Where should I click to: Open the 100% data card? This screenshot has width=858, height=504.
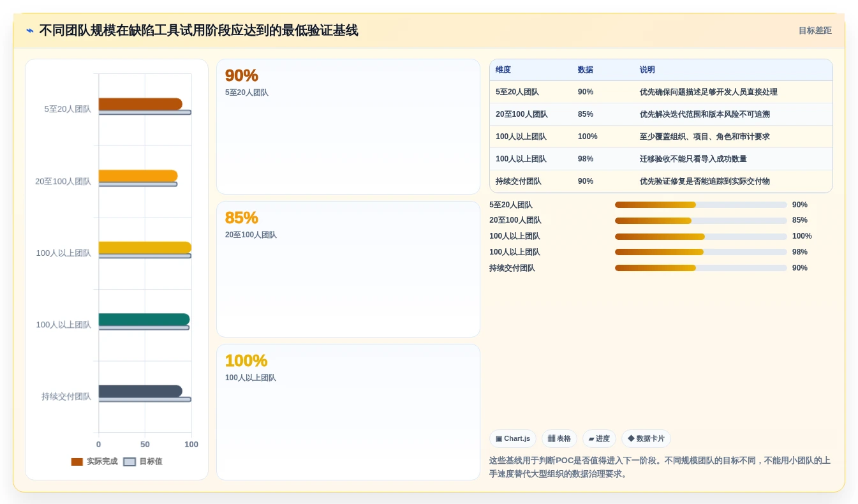point(348,412)
